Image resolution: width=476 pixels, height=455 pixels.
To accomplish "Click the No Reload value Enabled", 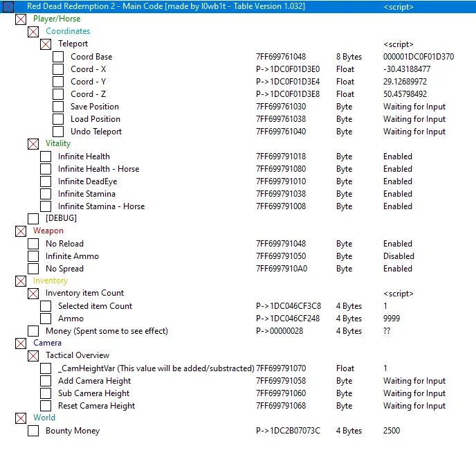I will click(x=398, y=244).
